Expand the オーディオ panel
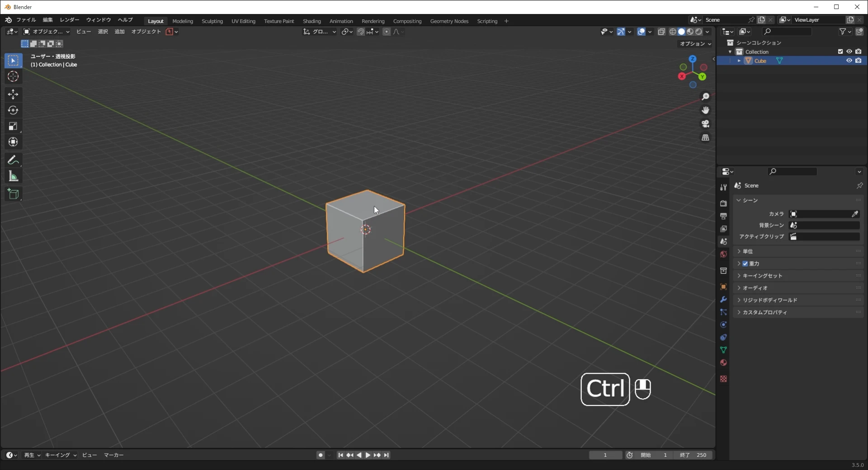868x470 pixels. pos(798,288)
